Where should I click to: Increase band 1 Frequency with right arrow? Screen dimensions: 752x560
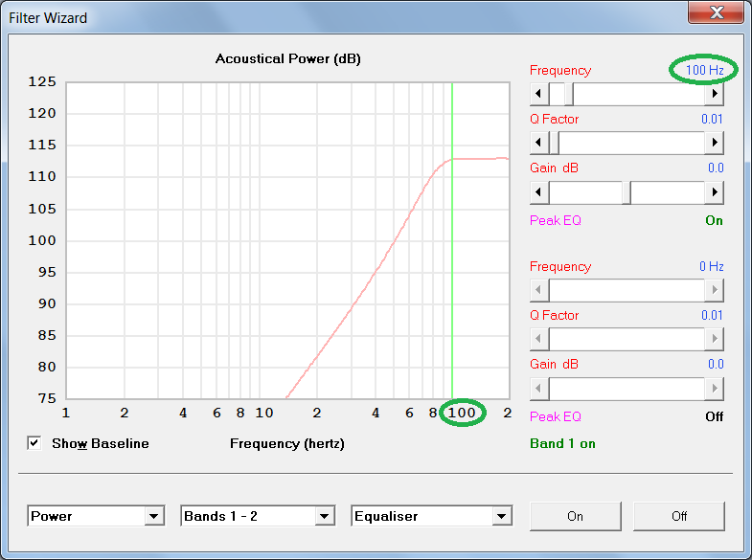pyautogui.click(x=714, y=94)
